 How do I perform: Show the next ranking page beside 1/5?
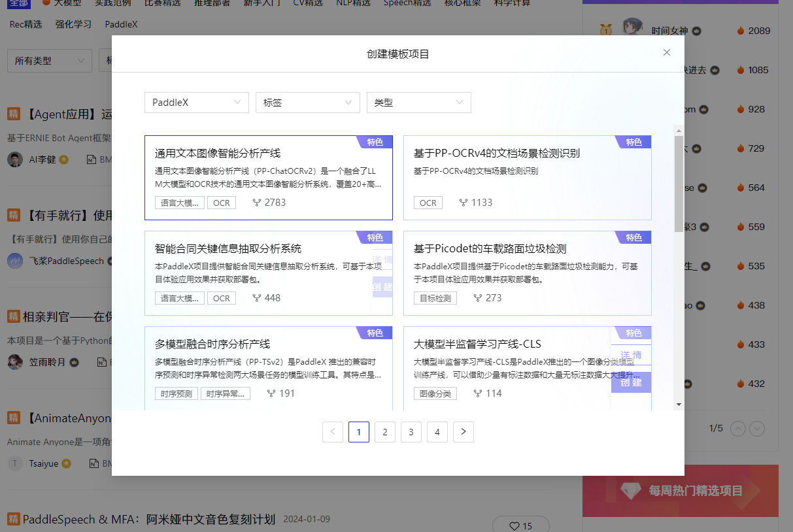(x=757, y=429)
